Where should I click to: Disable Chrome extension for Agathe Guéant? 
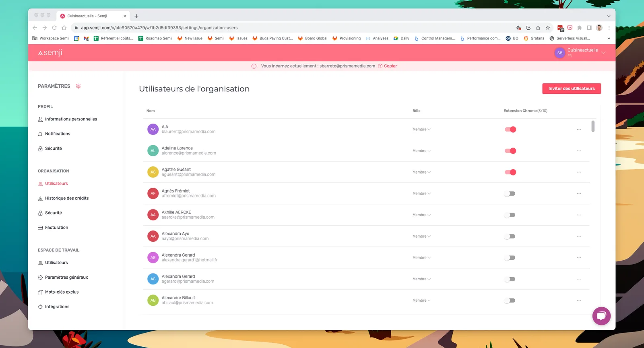(510, 172)
